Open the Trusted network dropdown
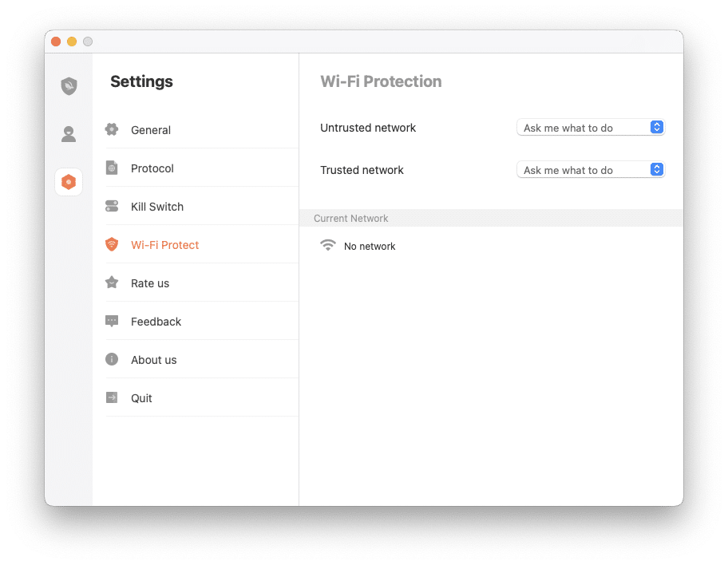This screenshot has width=728, height=565. 591,169
